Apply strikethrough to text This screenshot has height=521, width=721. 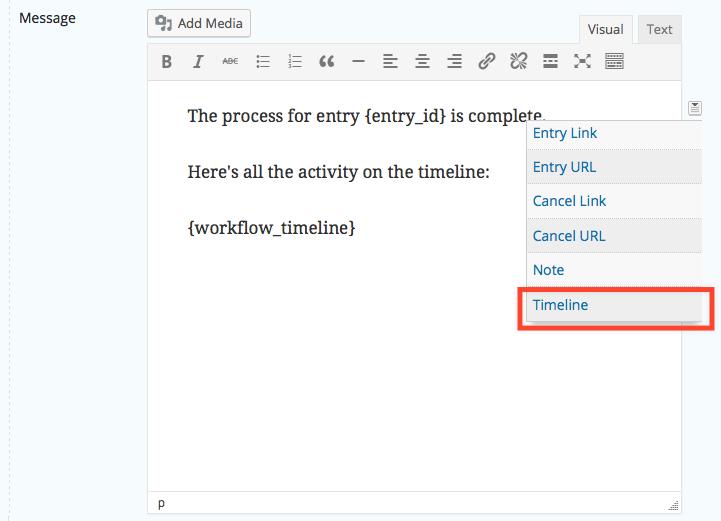pyautogui.click(x=230, y=62)
